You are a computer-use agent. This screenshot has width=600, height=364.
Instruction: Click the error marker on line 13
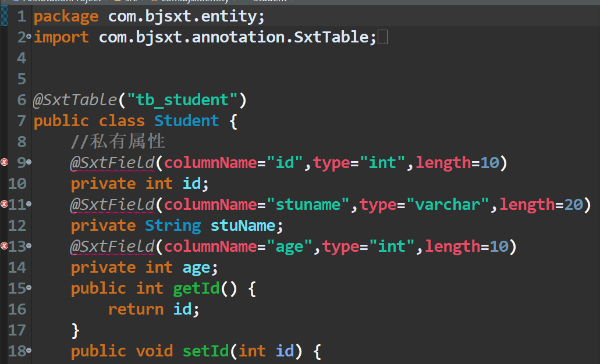pos(4,245)
